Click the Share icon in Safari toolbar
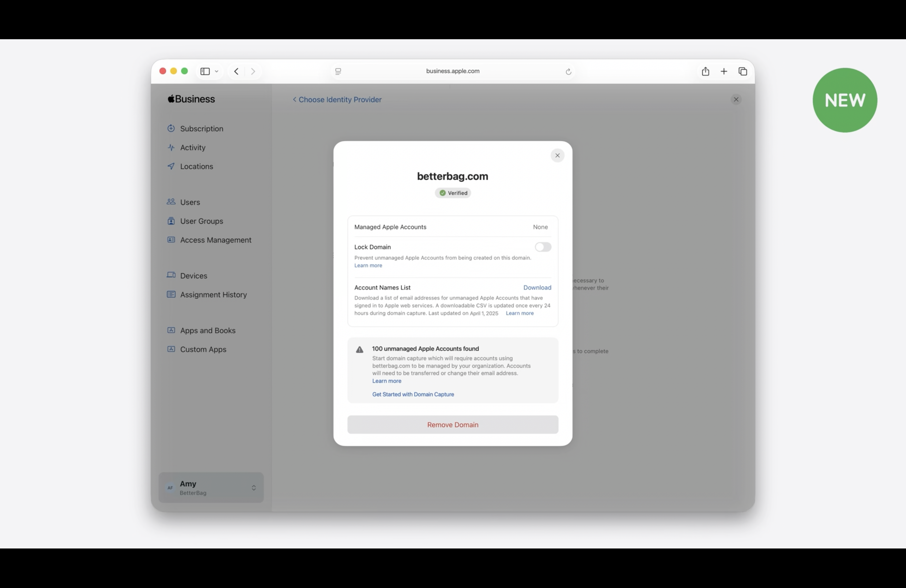The height and width of the screenshot is (588, 906). point(705,71)
